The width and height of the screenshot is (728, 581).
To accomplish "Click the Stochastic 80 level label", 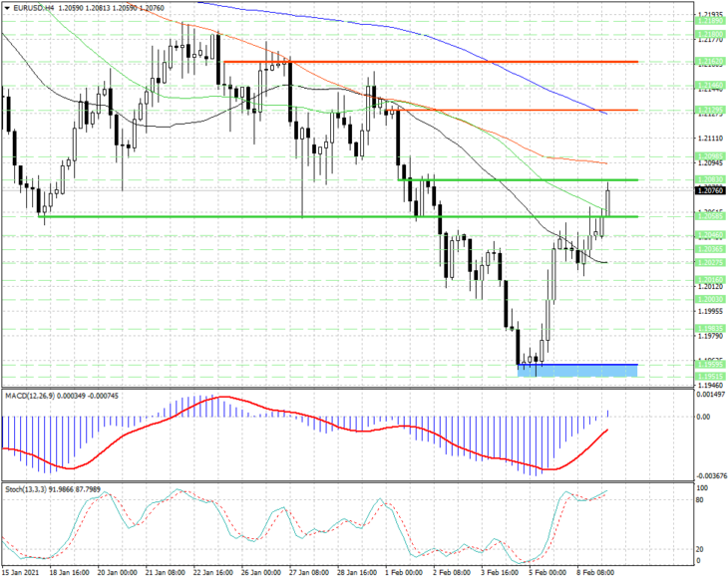I will [x=702, y=500].
